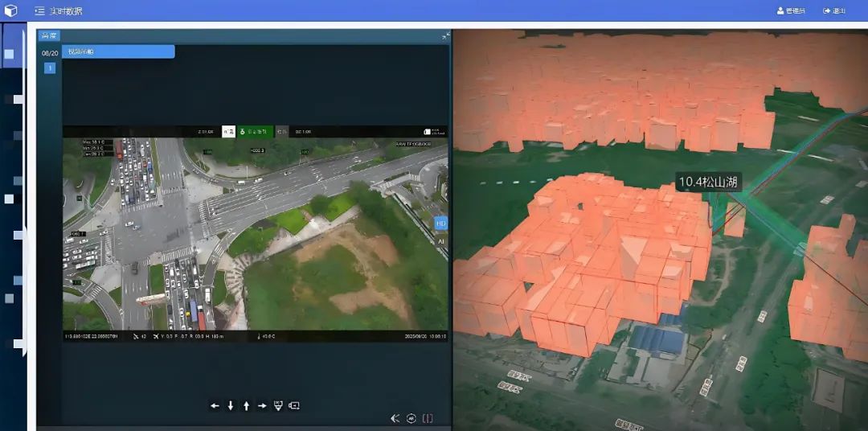Click the camera recenter icon
Viewport: 868px width, 431px height.
pyautogui.click(x=294, y=406)
